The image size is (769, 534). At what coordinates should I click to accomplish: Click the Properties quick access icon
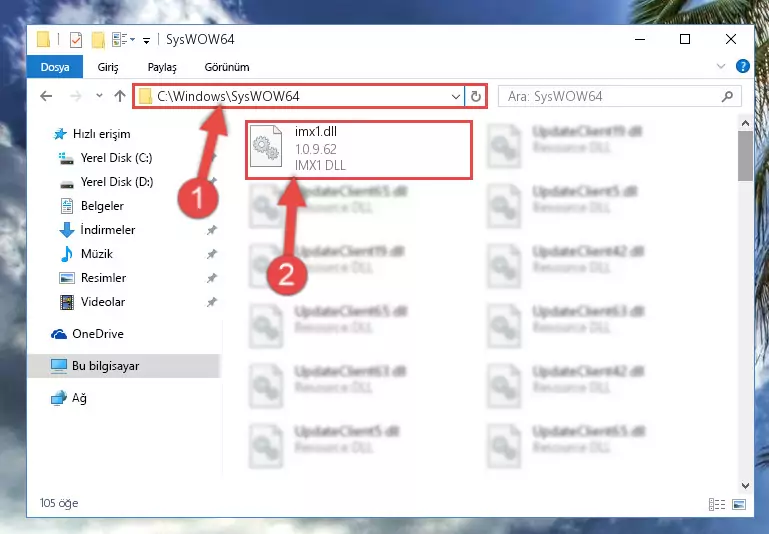[76, 40]
